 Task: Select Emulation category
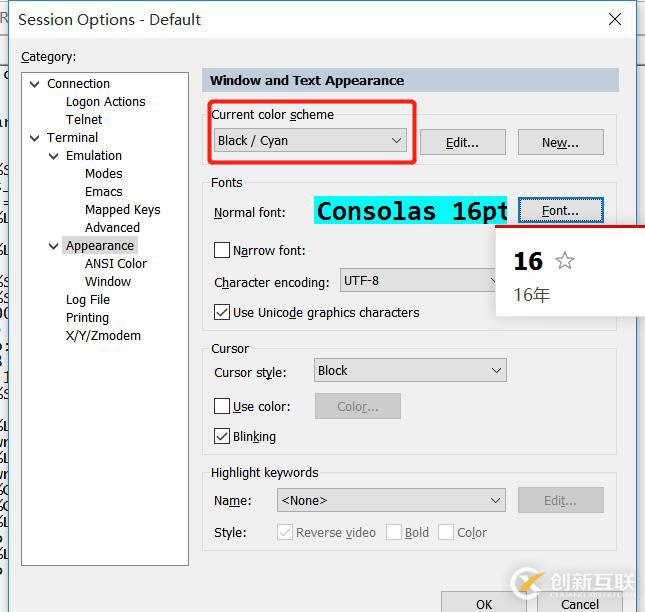click(94, 156)
